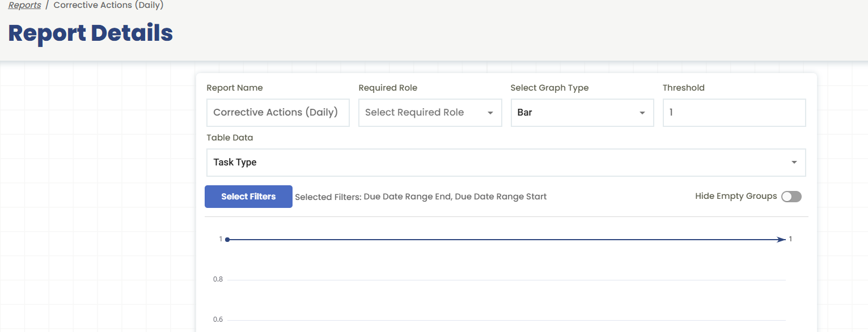This screenshot has height=332, width=868.
Task: Click the Report Details page heading
Action: coord(91,33)
